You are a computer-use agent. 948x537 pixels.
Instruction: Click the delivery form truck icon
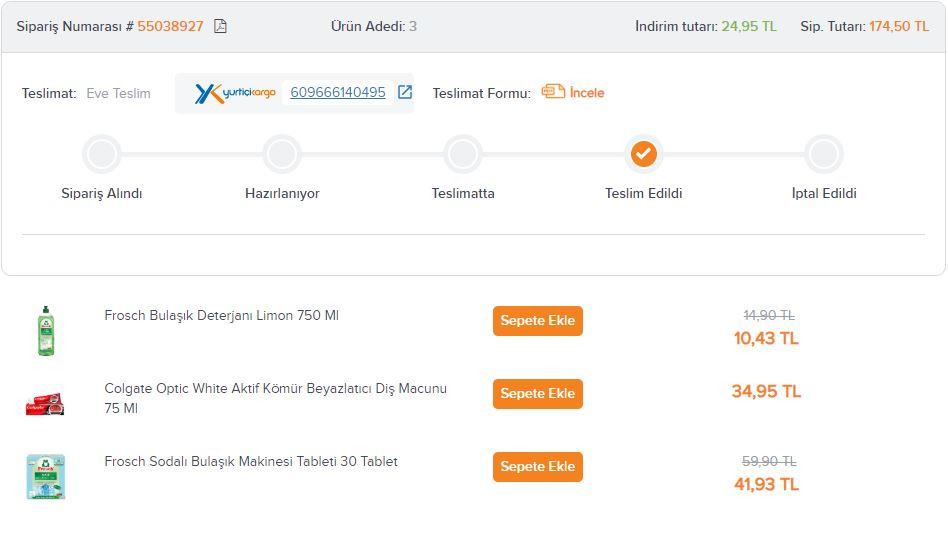[553, 91]
